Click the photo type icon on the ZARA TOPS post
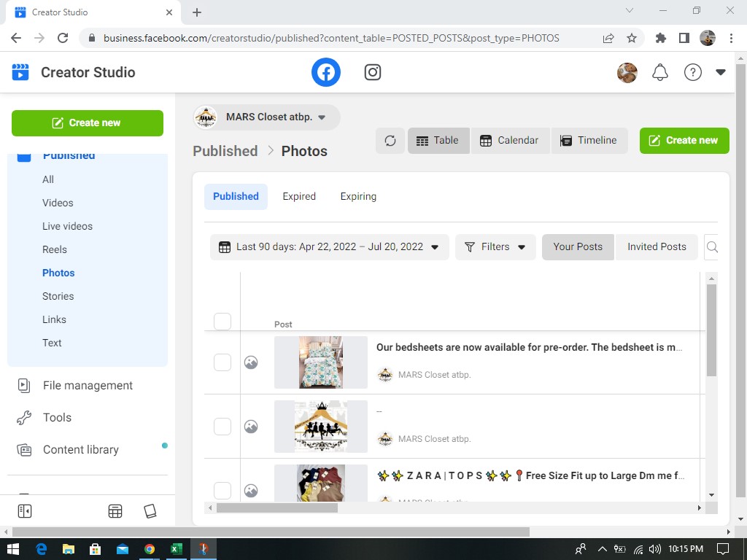Image resolution: width=747 pixels, height=560 pixels. (251, 491)
